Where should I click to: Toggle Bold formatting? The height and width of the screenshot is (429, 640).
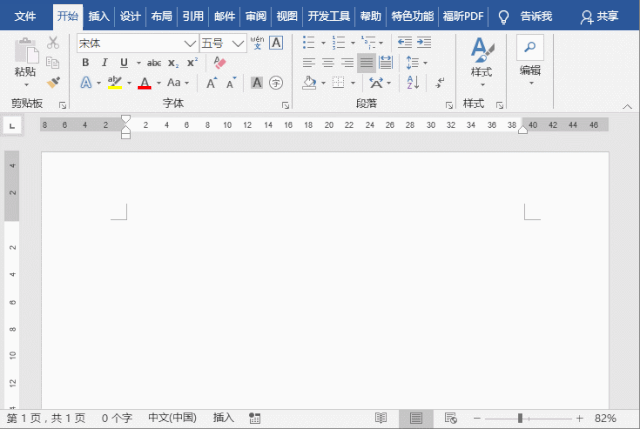85,62
